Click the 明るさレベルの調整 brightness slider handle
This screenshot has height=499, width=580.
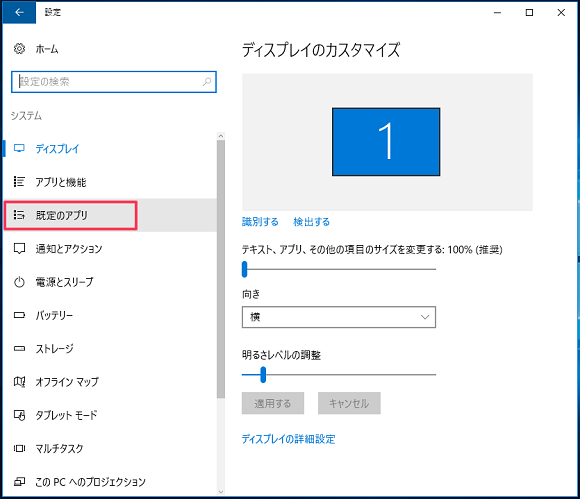click(x=263, y=375)
